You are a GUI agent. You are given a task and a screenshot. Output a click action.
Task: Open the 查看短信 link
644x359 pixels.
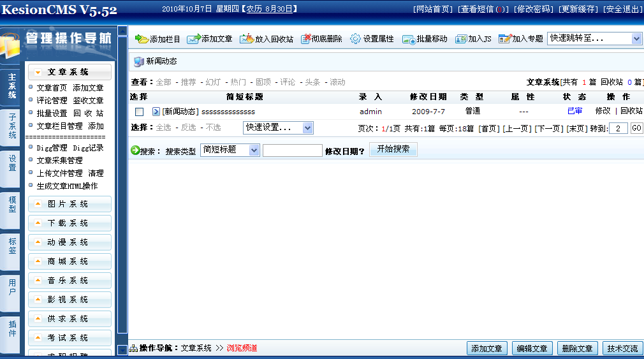[x=483, y=9]
